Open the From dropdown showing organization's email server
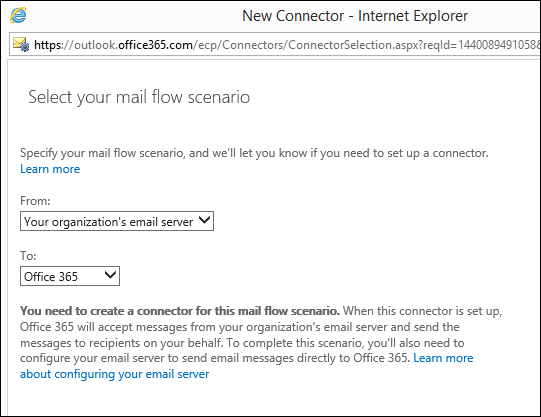 pos(117,221)
